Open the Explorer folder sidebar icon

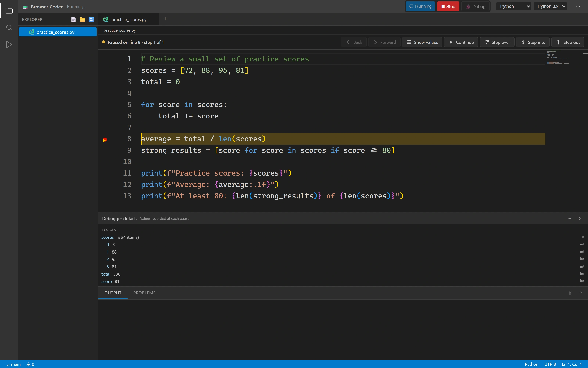[x=9, y=11]
